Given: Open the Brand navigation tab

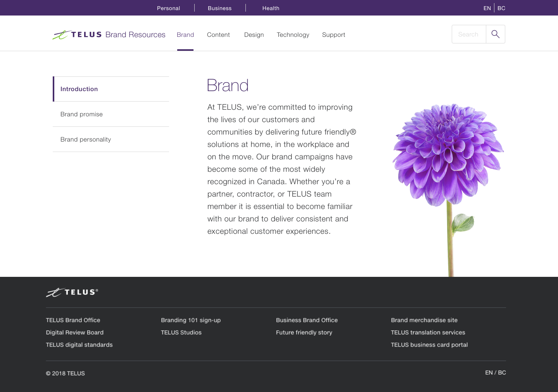Looking at the screenshot, I should (x=185, y=35).
